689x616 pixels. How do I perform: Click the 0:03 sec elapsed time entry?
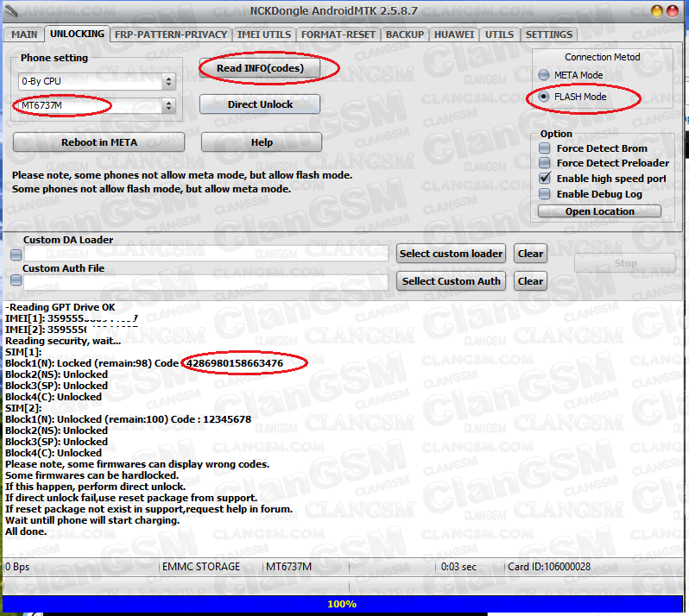point(458,567)
